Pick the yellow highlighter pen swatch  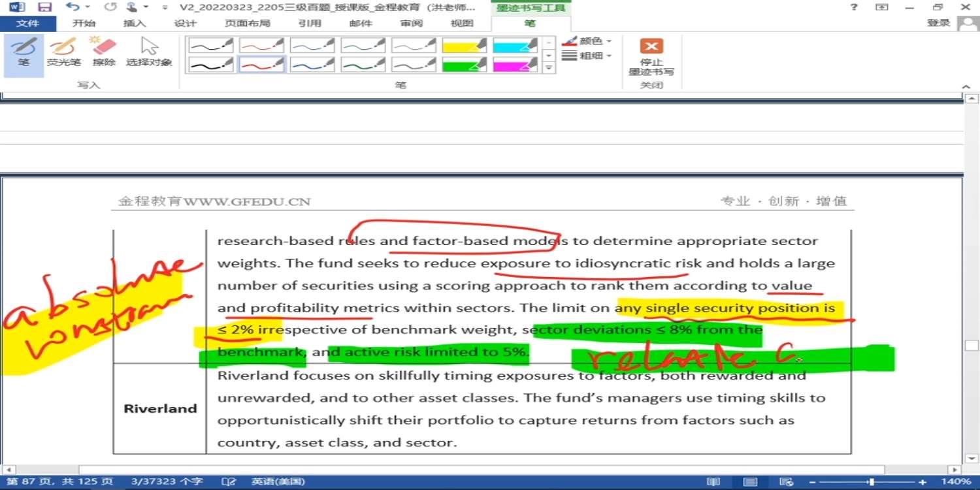tap(465, 45)
